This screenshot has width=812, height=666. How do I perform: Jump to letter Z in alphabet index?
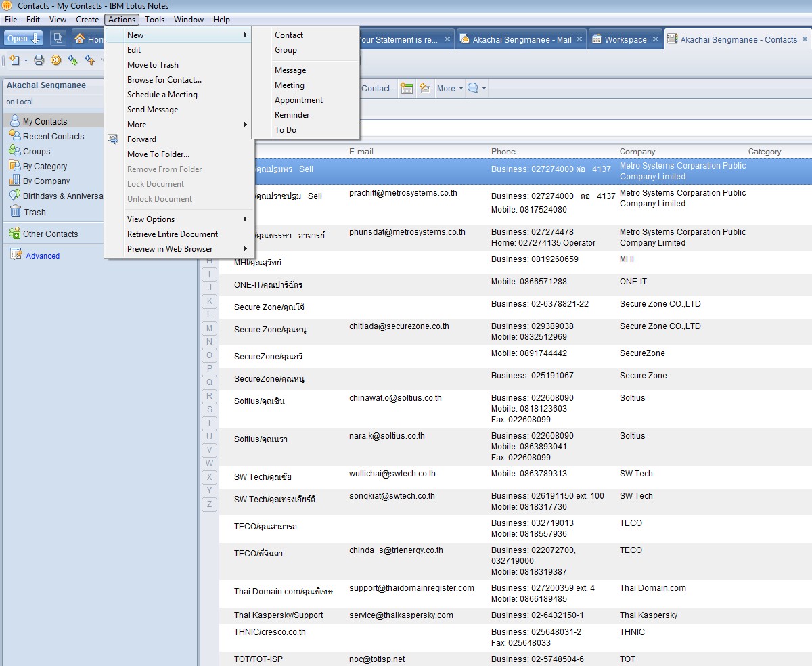pos(209,504)
